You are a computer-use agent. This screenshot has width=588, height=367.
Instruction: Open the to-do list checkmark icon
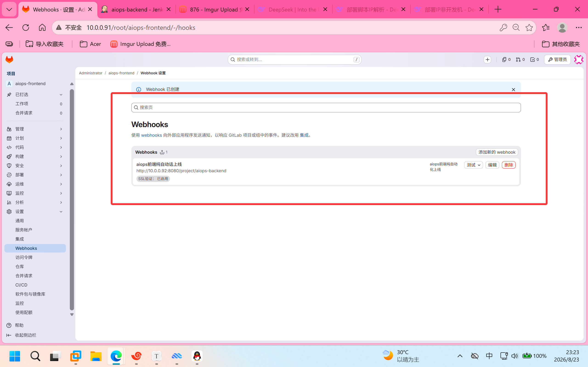point(534,59)
